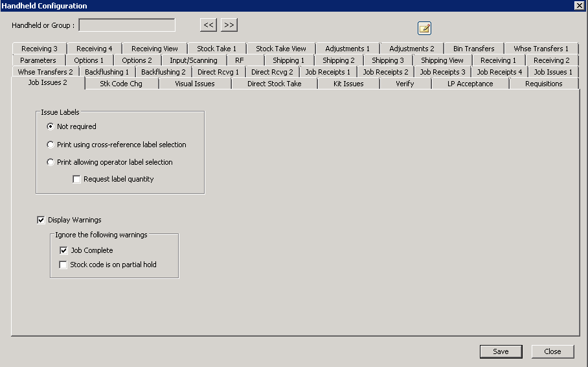Go to next handheld with >> button
588x367 pixels.
pyautogui.click(x=229, y=25)
